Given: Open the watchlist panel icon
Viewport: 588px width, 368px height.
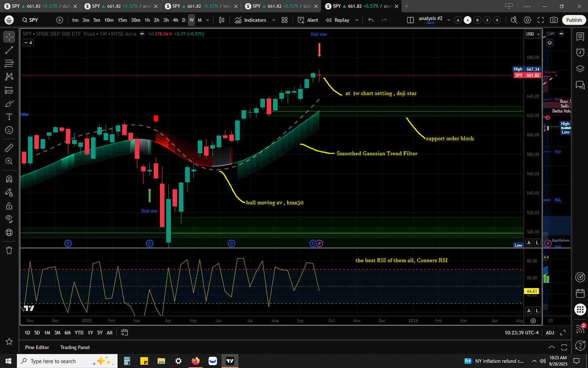Looking at the screenshot, I should [x=580, y=37].
